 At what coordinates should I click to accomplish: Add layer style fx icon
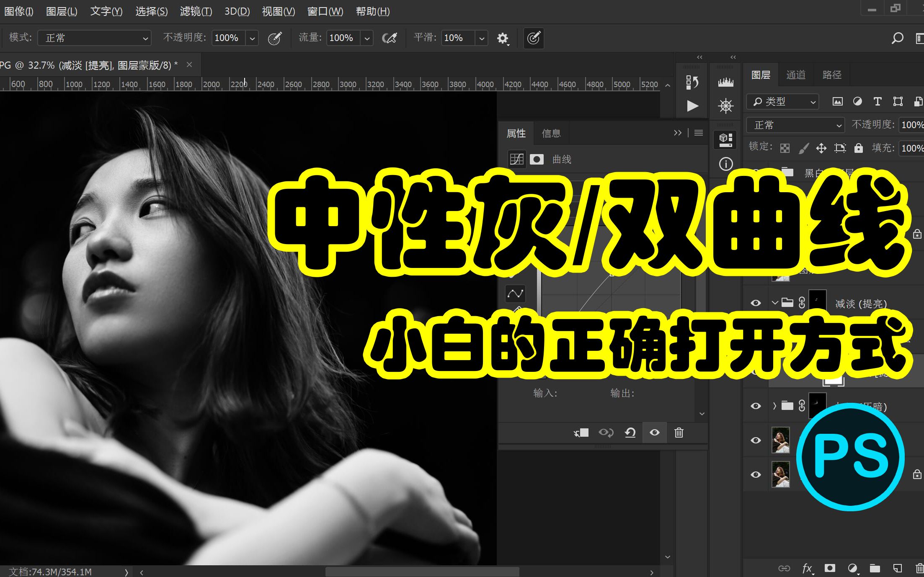808,568
